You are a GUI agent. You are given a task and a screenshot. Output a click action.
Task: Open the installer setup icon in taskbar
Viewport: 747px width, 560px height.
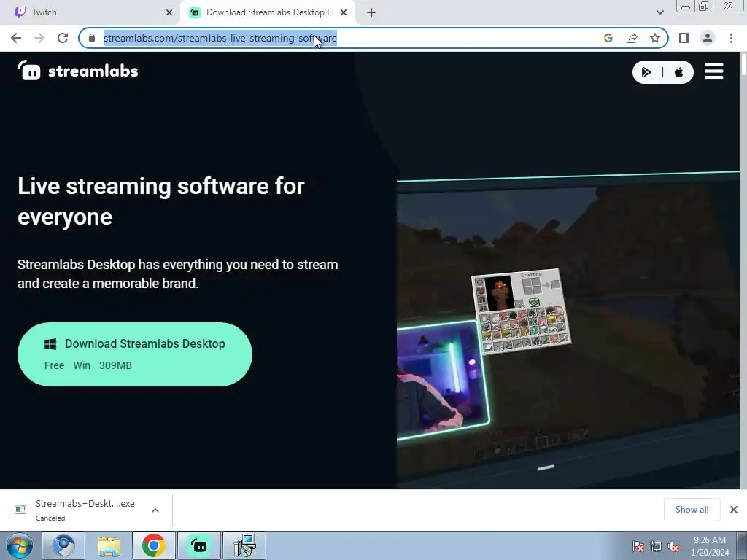tap(244, 545)
